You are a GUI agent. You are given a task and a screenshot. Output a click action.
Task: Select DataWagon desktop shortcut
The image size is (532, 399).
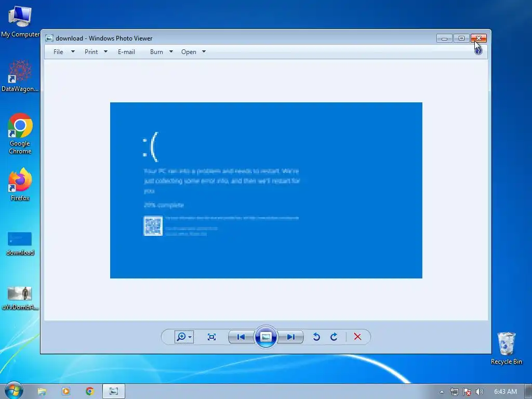[20, 76]
